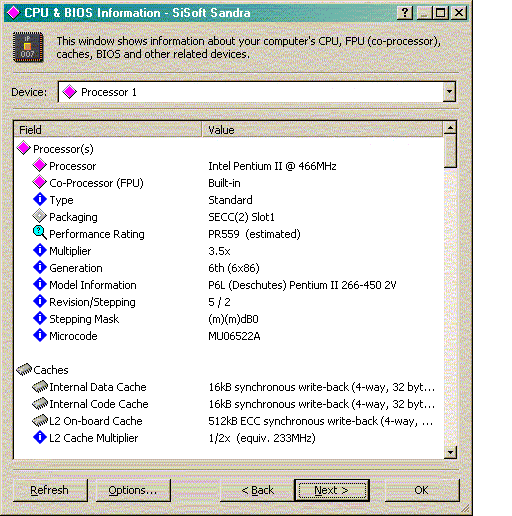Open the Device dropdown arrow
The image size is (512, 516).
449,92
